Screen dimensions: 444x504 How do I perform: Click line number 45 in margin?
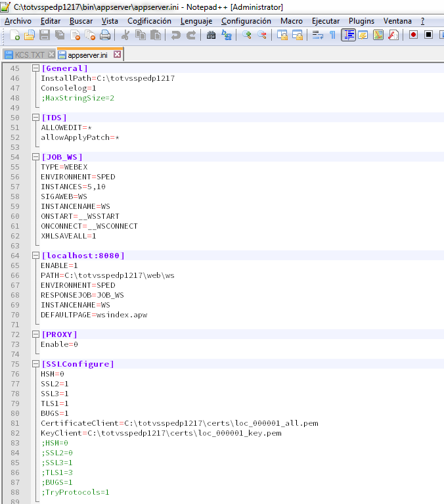(x=15, y=68)
